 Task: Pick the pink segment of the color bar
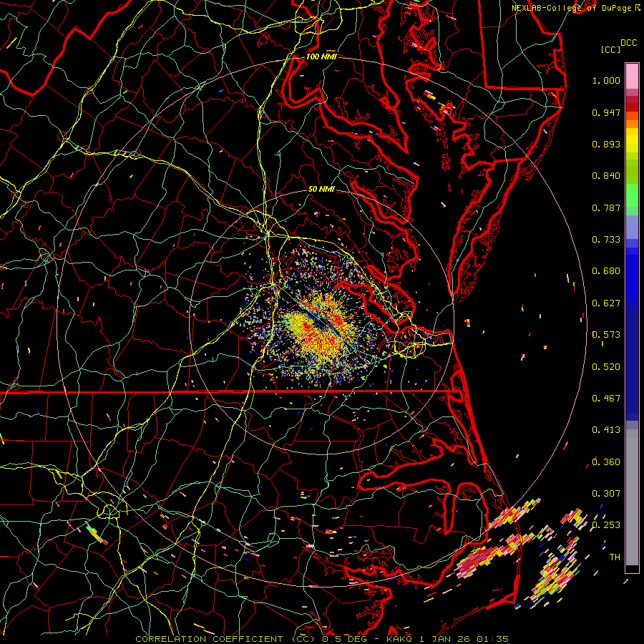click(x=632, y=76)
